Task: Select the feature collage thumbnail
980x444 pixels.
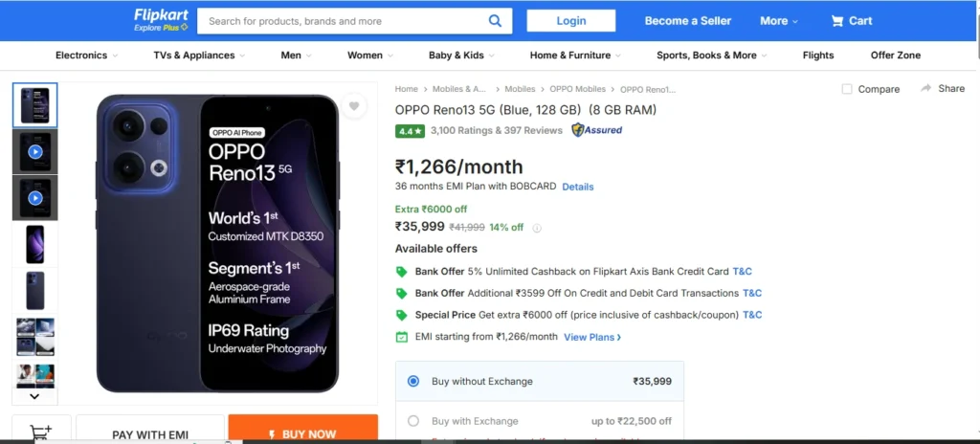Action: (x=35, y=337)
